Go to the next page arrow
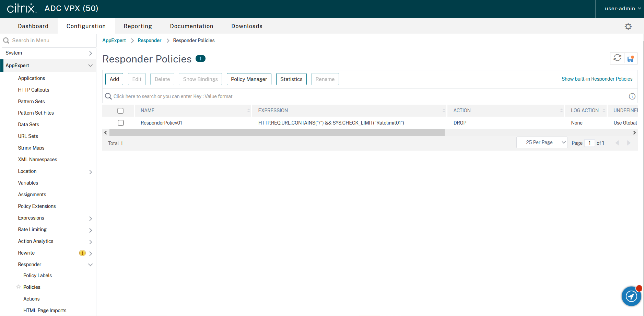This screenshot has height=316, width=644. pos(629,143)
